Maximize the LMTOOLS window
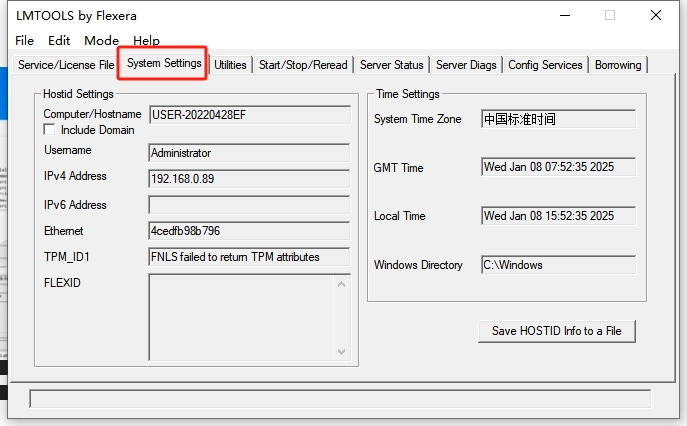Viewport: 687px width, 426px height. (x=610, y=15)
